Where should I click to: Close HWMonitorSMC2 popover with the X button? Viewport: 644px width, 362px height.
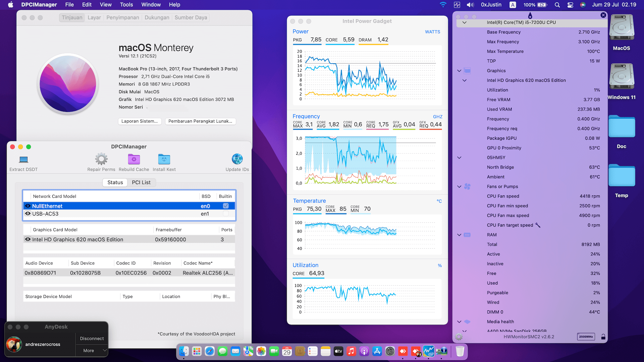tap(603, 15)
